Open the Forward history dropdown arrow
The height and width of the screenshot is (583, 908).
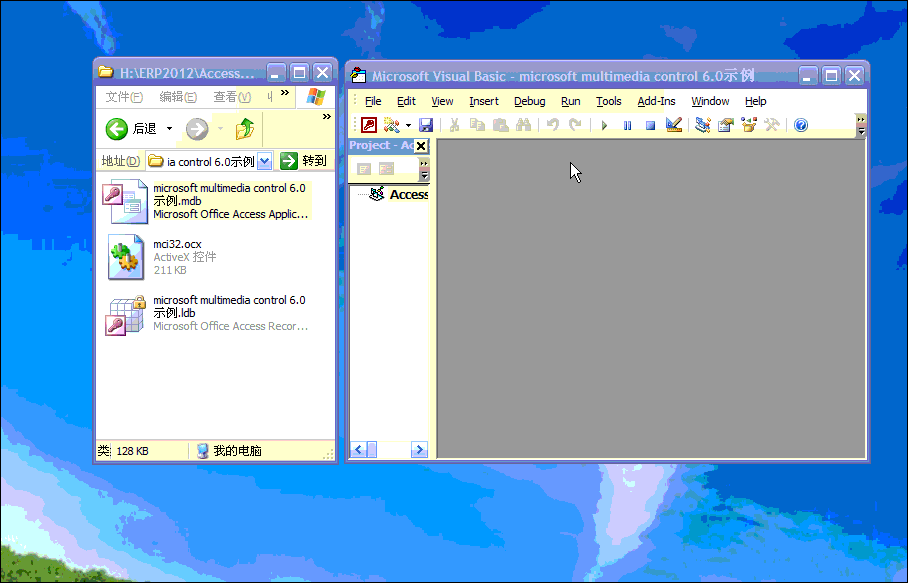click(x=220, y=129)
